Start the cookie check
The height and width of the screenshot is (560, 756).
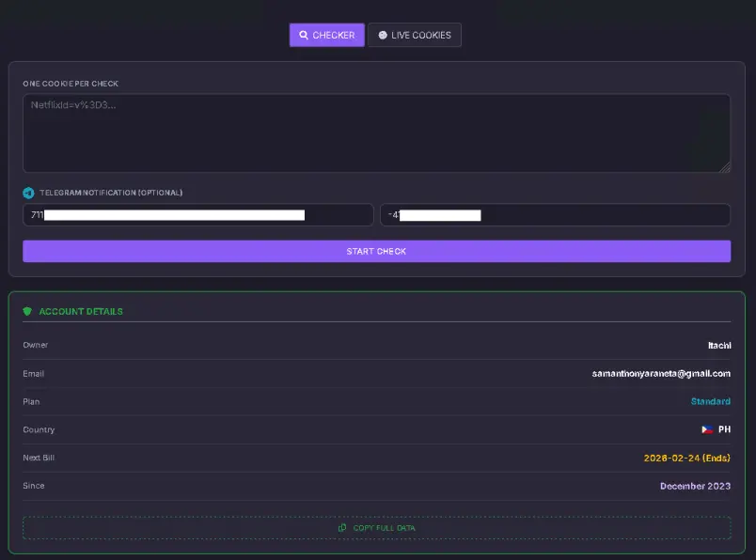tap(376, 251)
